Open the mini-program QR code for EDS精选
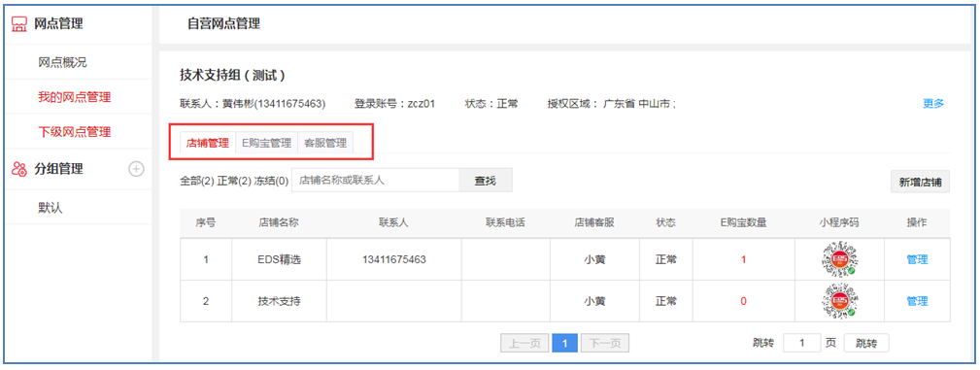Viewport: 980px width, 370px height. click(839, 258)
